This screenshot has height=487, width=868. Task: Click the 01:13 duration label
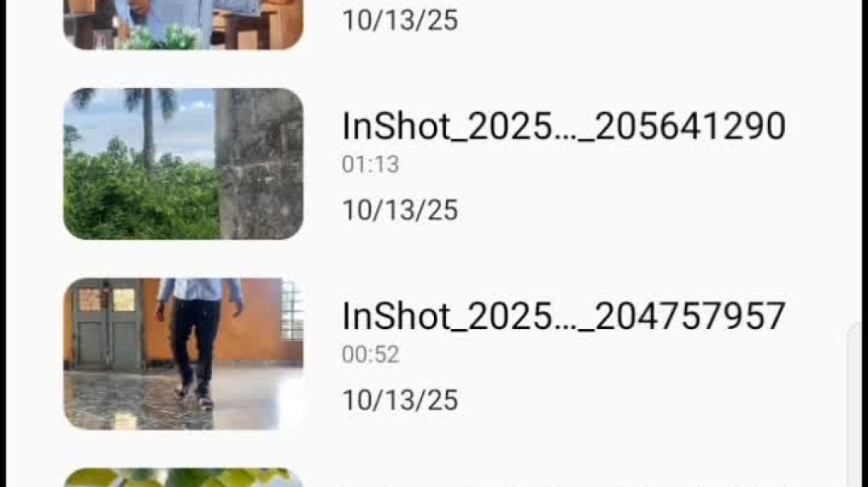(370, 164)
